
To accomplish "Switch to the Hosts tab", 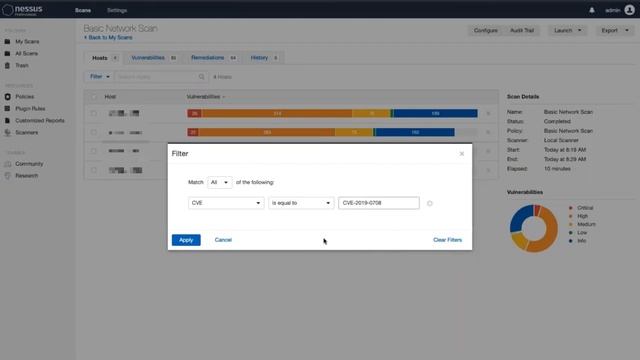I will pos(104,58).
